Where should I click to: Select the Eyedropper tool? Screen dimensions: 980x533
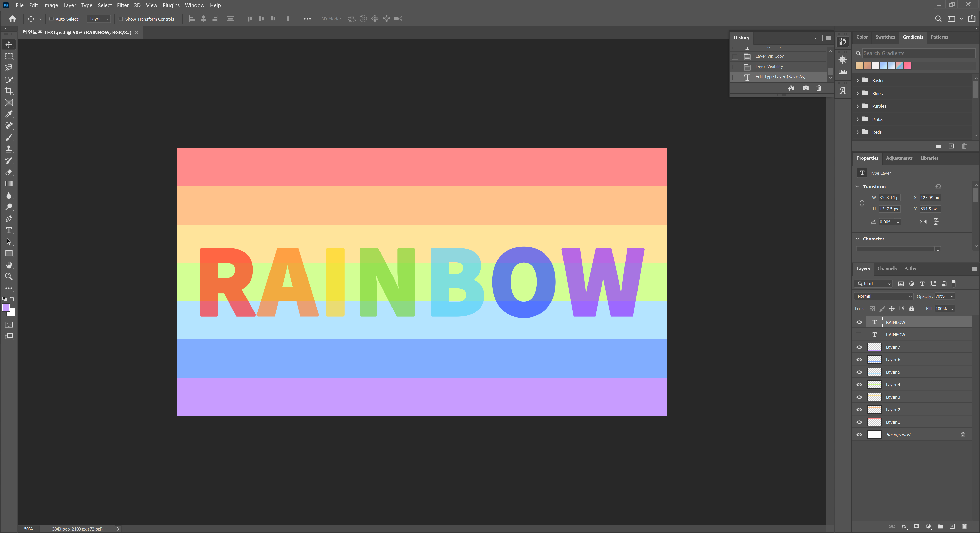coord(9,114)
